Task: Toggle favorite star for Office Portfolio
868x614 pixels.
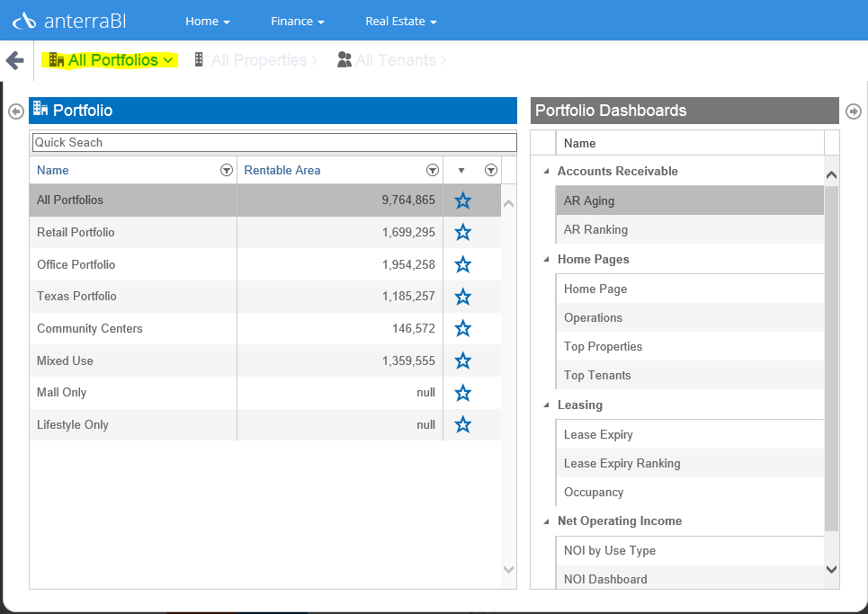Action: [463, 264]
